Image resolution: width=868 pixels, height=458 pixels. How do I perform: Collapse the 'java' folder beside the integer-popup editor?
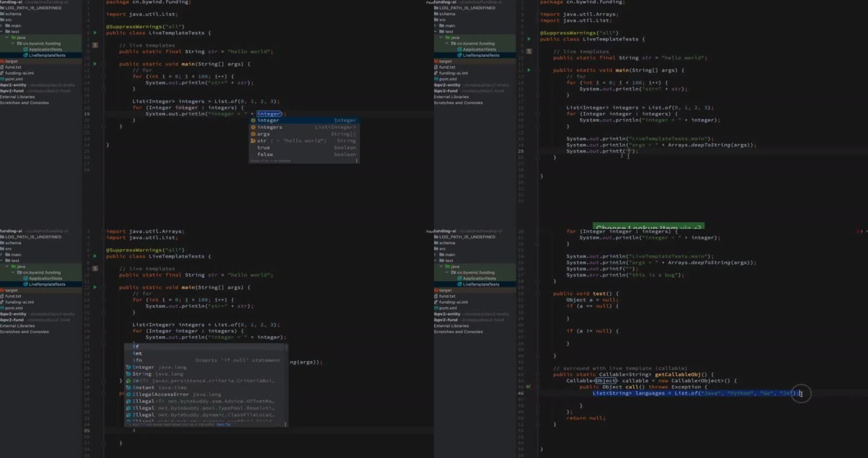coord(7,37)
